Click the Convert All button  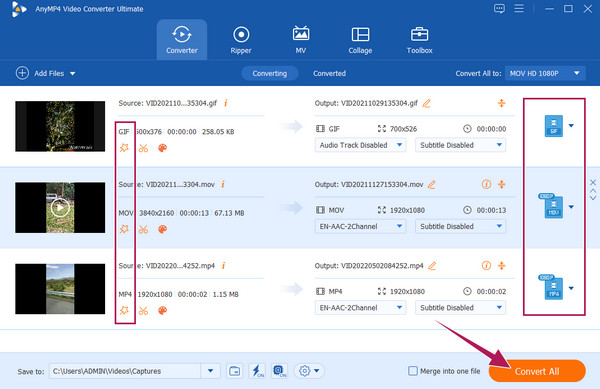(x=537, y=371)
